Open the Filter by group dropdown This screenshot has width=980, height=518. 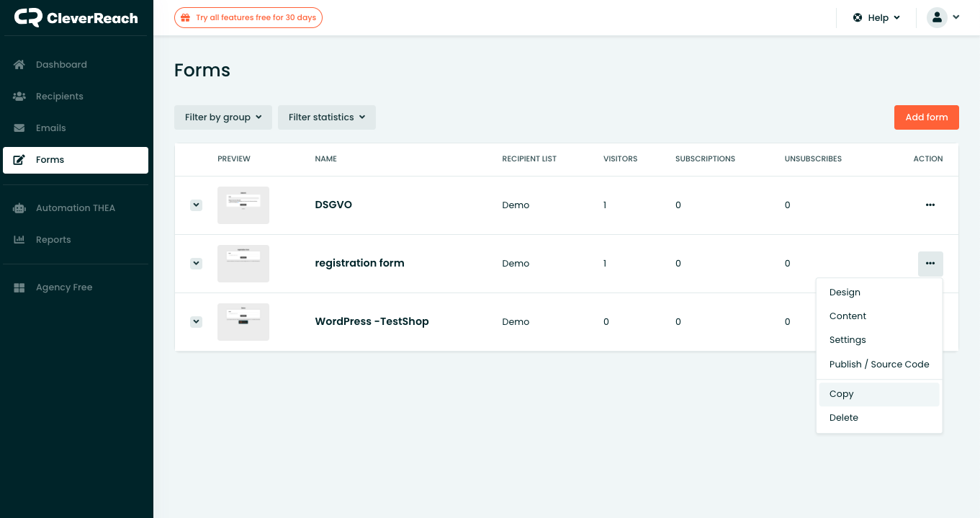click(222, 117)
